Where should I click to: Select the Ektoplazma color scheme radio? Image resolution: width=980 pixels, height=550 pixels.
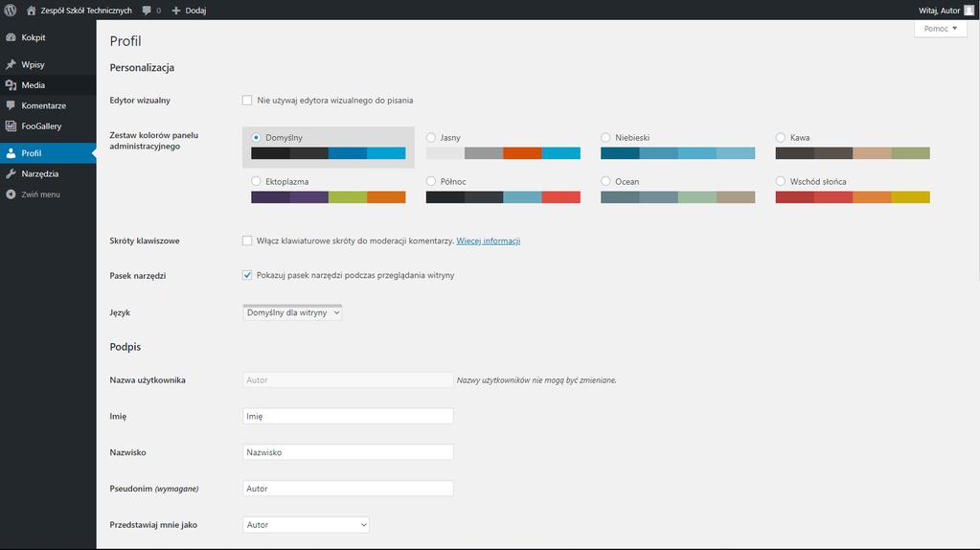256,181
